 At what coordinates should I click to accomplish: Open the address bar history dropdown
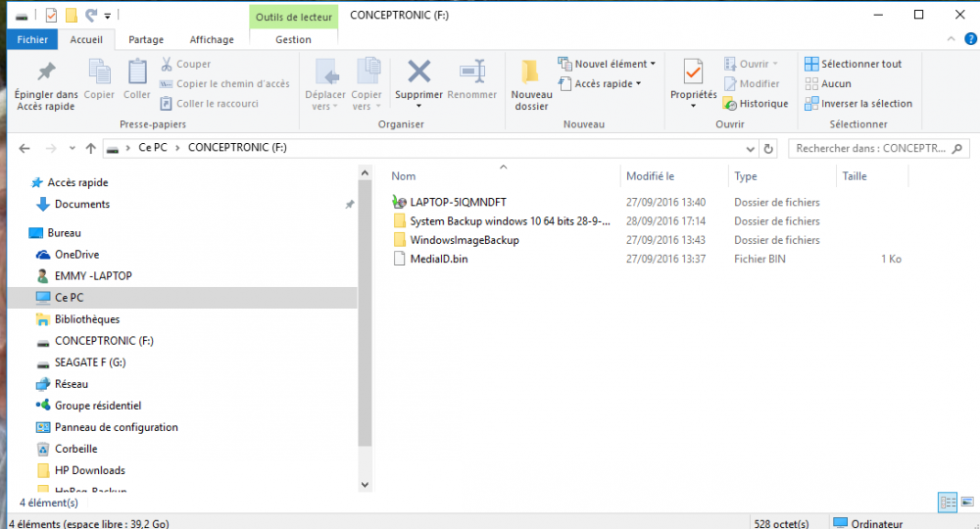[x=750, y=149]
